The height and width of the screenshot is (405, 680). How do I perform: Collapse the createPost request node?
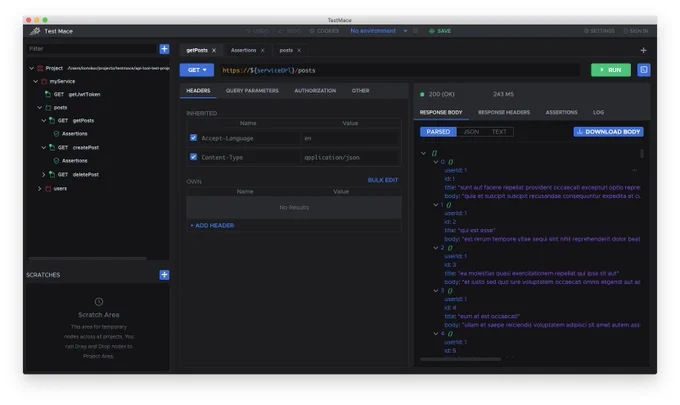(x=44, y=147)
